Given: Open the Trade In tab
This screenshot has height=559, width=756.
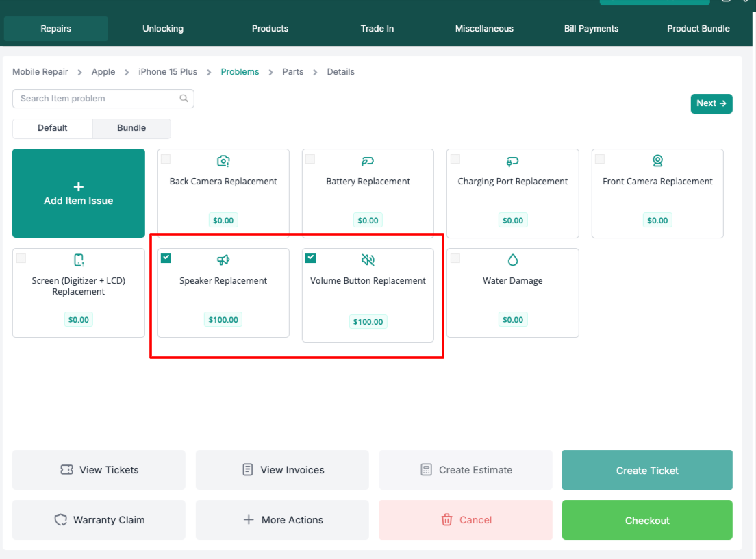Looking at the screenshot, I should coord(377,29).
